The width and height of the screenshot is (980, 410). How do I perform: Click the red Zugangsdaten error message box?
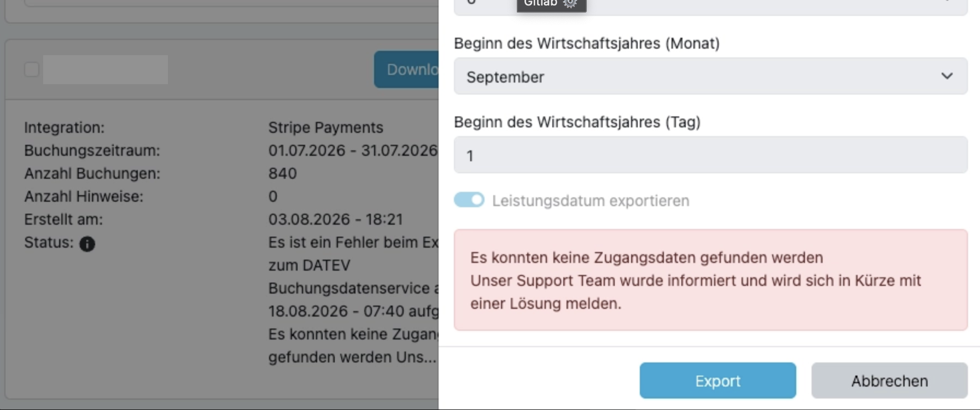(x=710, y=280)
